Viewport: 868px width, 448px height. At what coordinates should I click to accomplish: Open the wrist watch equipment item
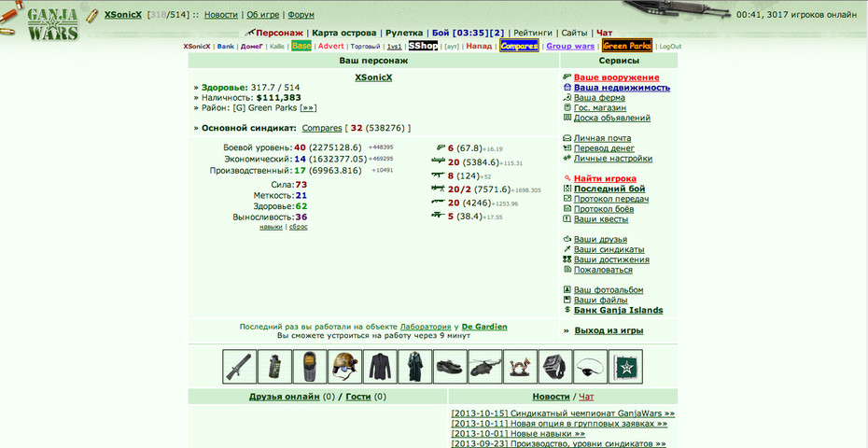[554, 367]
